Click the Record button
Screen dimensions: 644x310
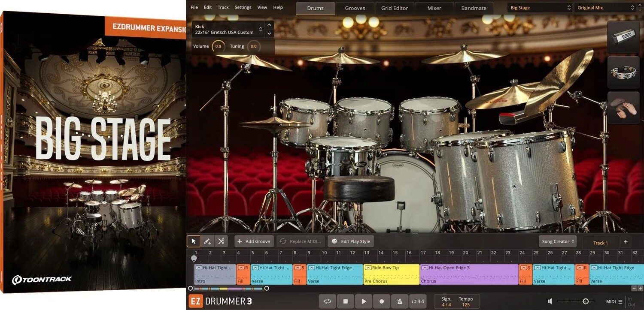[382, 301]
